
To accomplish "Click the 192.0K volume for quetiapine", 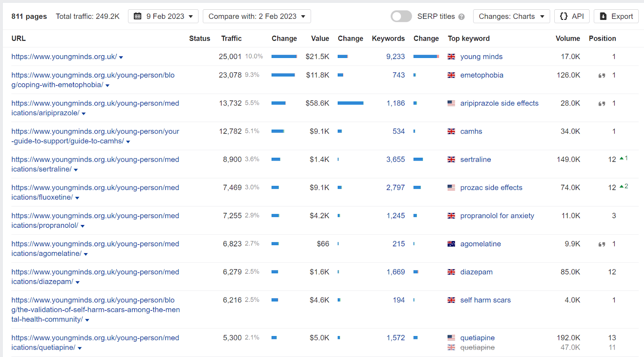I will click(568, 338).
